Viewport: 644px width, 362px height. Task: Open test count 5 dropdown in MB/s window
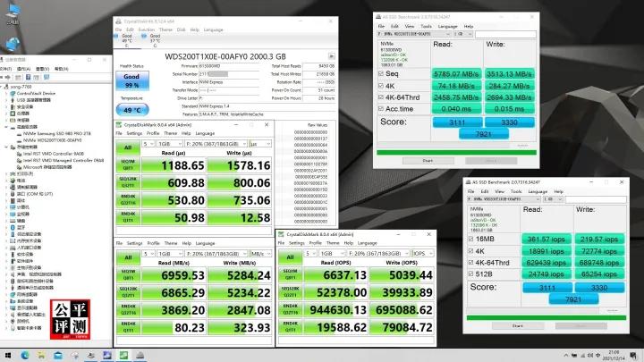pyautogui.click(x=148, y=254)
